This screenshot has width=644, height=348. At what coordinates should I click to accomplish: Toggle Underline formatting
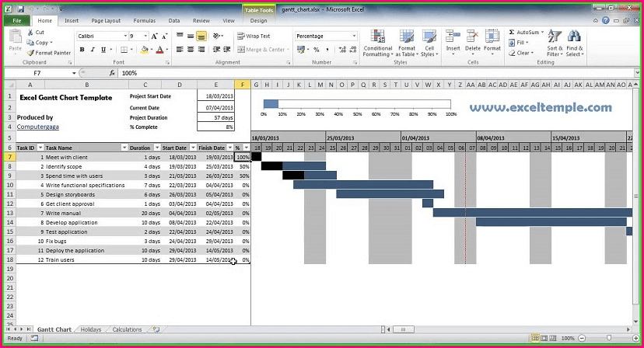pos(103,50)
